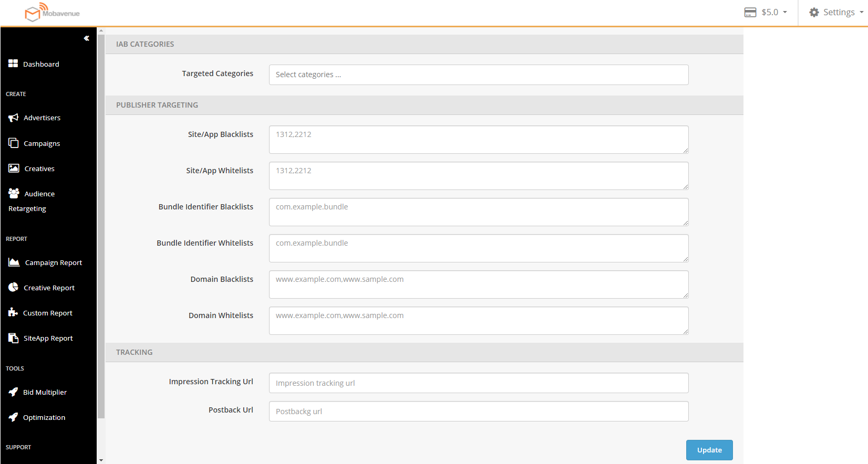Click the Domain Whitelists textarea

(479, 321)
